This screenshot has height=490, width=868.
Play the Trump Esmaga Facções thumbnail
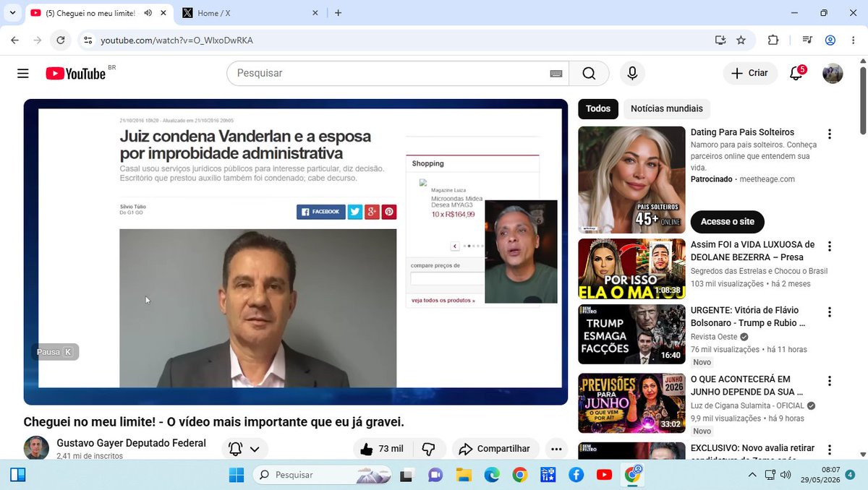pyautogui.click(x=631, y=335)
